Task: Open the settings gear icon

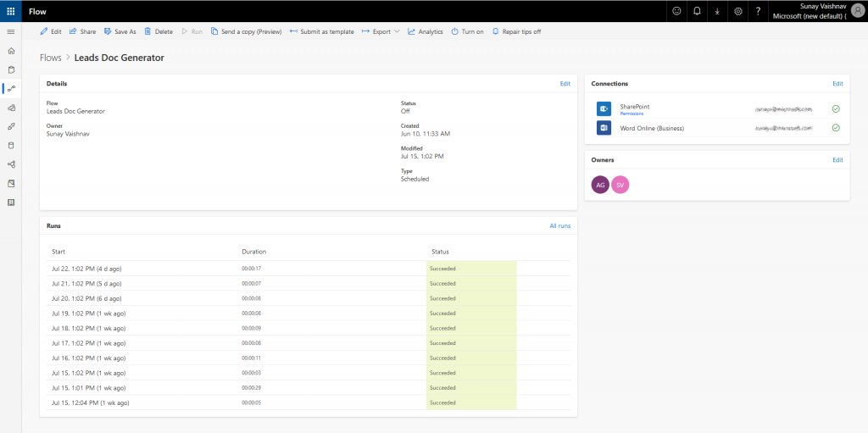Action: (x=737, y=11)
